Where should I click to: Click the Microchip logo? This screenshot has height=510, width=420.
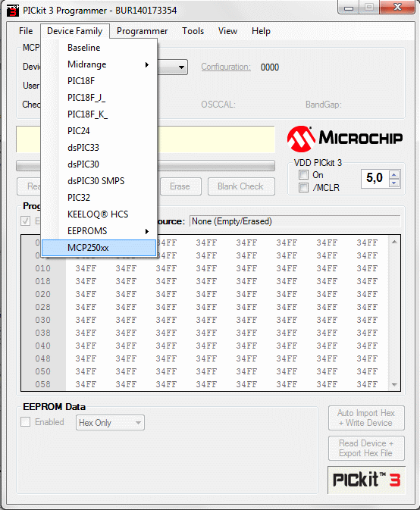coord(345,139)
